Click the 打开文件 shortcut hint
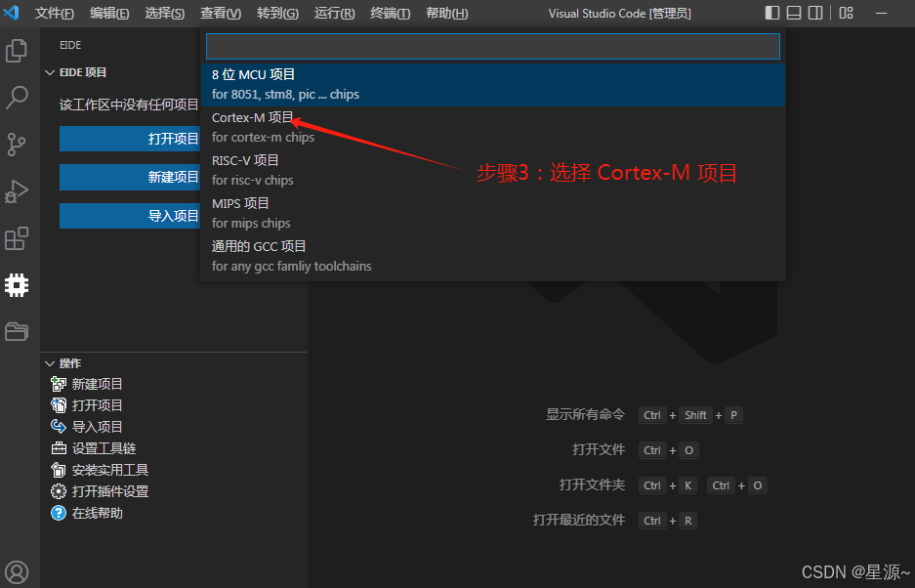Image resolution: width=915 pixels, height=588 pixels. point(599,449)
